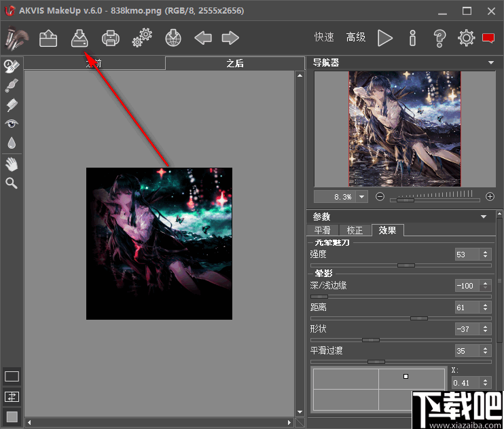Screen dimensions: 504x429
Task: Click the 深/浅边缘 value field -100
Action: coord(467,286)
